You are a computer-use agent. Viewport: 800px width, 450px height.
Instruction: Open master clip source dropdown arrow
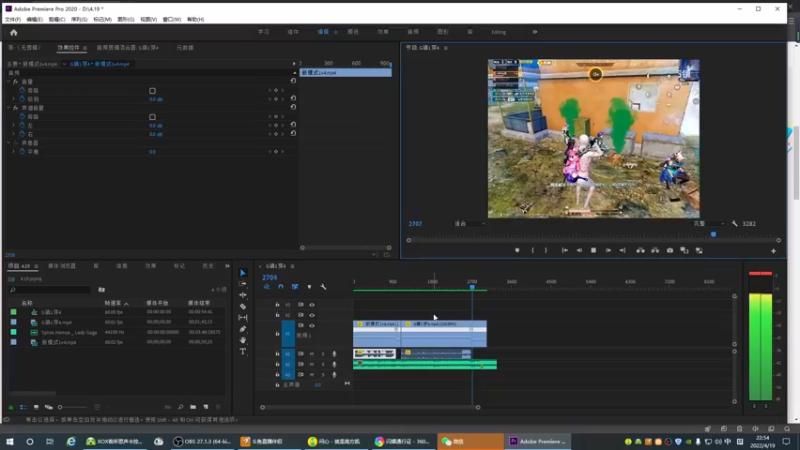[64, 64]
